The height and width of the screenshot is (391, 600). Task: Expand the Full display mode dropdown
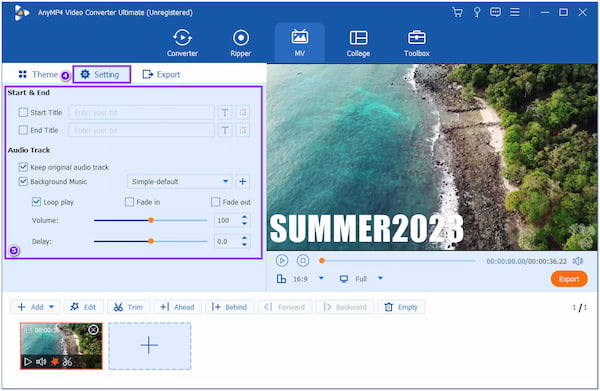(x=380, y=279)
